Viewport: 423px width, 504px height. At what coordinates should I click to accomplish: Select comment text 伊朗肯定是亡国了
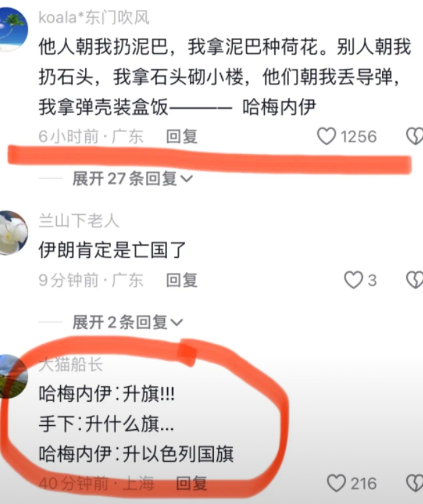coord(113,250)
